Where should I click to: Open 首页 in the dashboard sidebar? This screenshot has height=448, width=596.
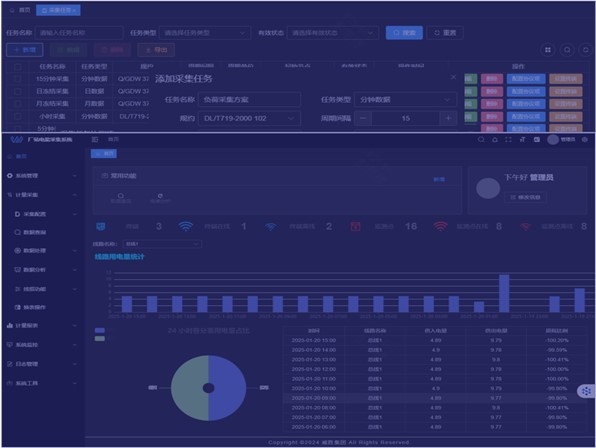click(x=17, y=157)
